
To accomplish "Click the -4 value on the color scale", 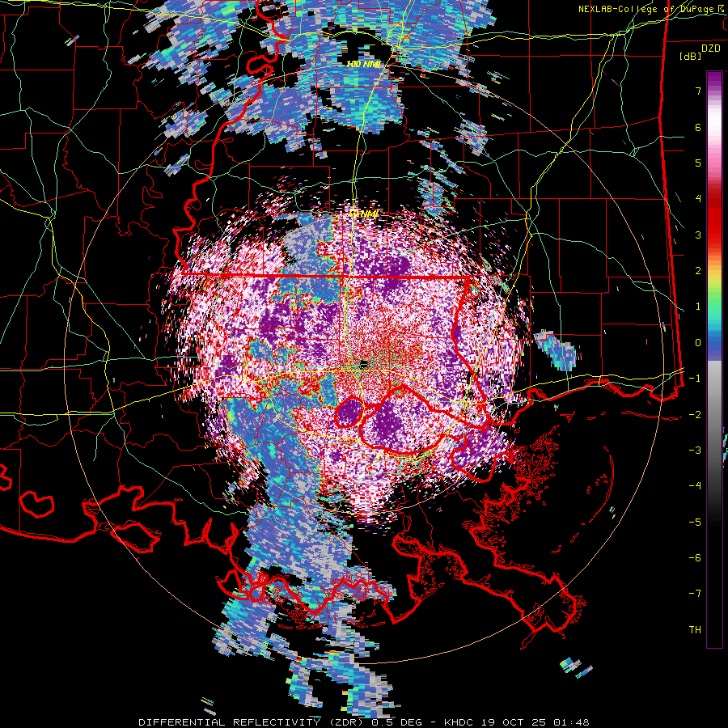I will tap(695, 486).
